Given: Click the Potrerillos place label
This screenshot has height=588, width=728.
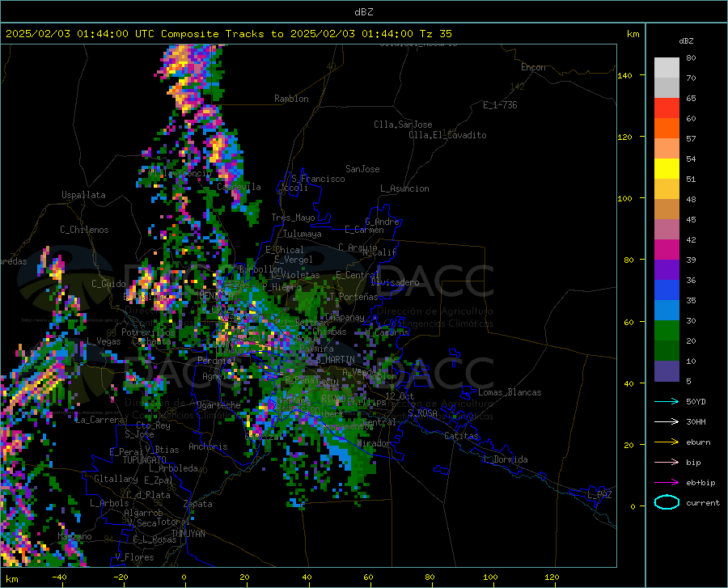Looking at the screenshot, I should point(148,332).
